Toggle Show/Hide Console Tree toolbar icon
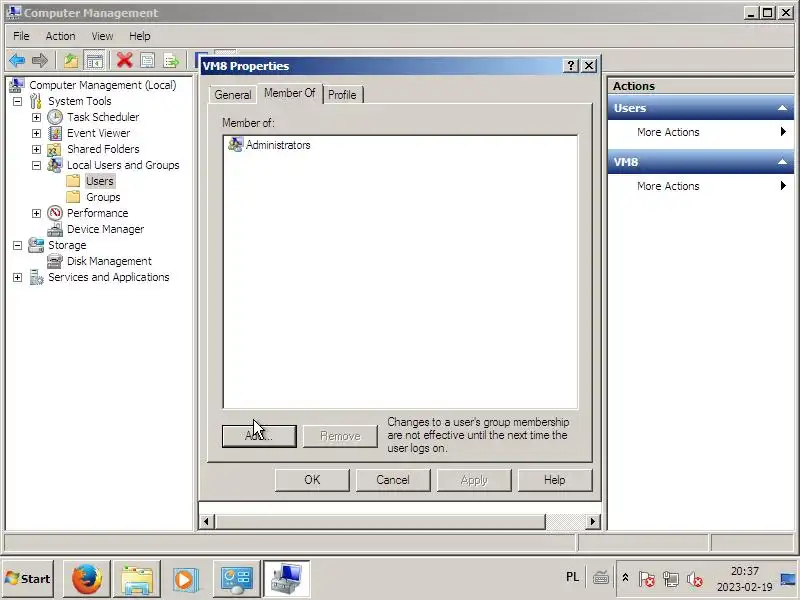 click(x=94, y=61)
